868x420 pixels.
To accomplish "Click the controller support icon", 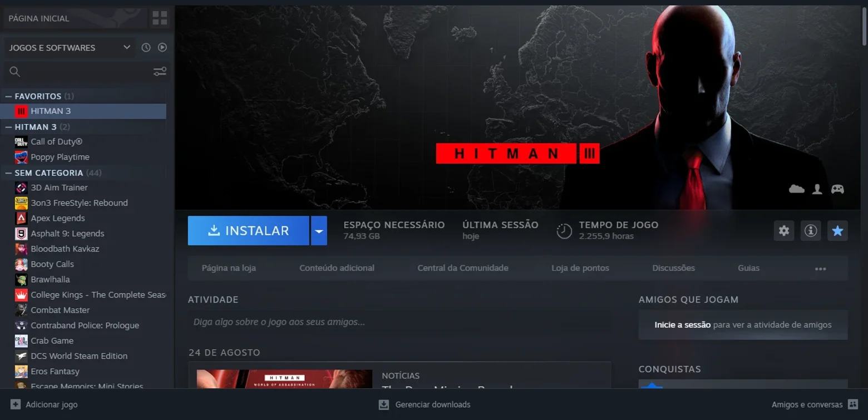I will pos(837,189).
